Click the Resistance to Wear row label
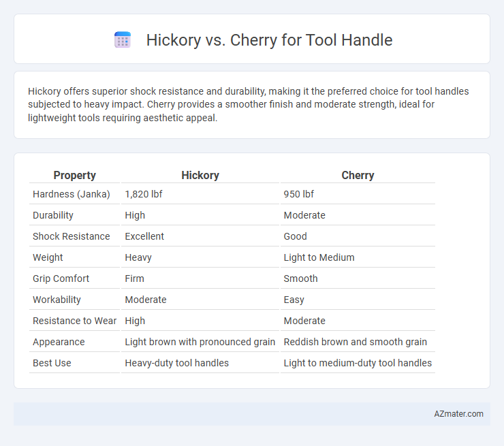This screenshot has height=446, width=504. [74, 321]
